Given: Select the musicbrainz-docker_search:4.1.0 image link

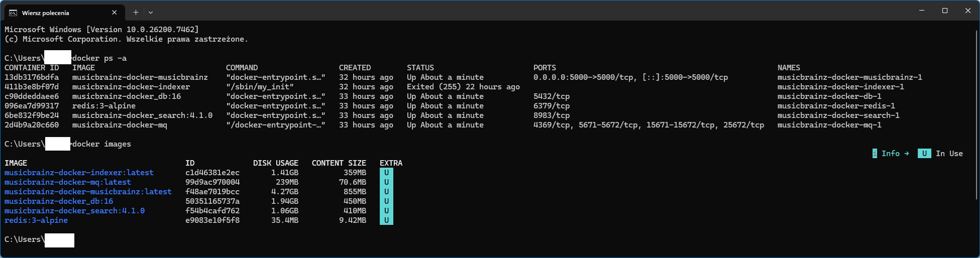Looking at the screenshot, I should [x=74, y=211].
